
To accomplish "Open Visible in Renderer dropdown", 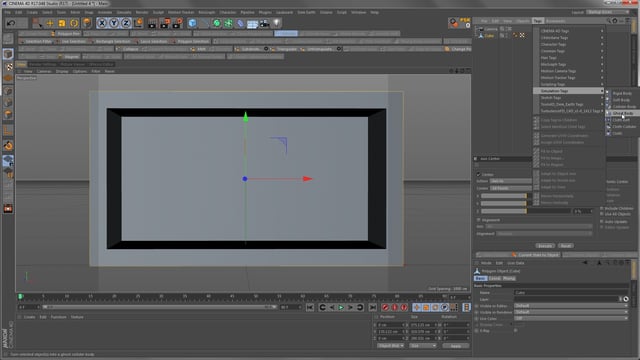I will click(x=571, y=312).
